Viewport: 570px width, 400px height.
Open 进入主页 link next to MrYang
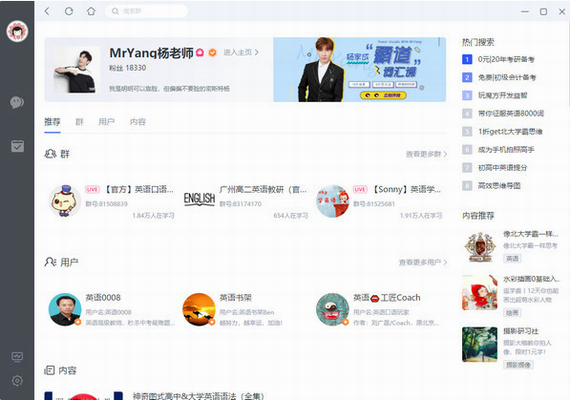[241, 52]
